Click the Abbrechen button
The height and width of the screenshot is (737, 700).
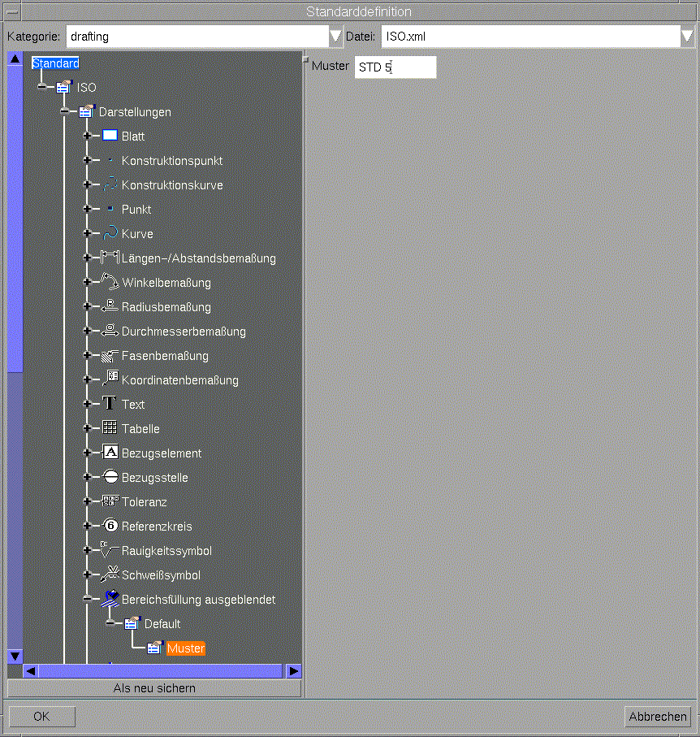[658, 717]
